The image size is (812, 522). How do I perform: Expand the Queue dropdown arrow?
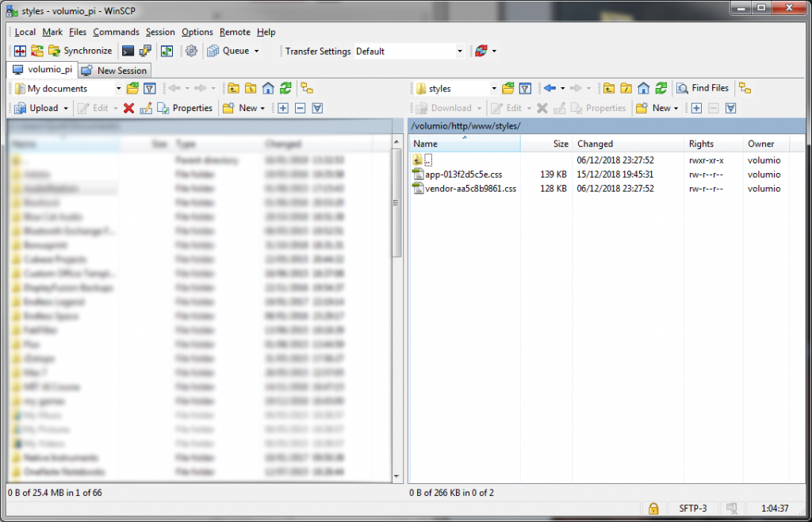(x=256, y=51)
